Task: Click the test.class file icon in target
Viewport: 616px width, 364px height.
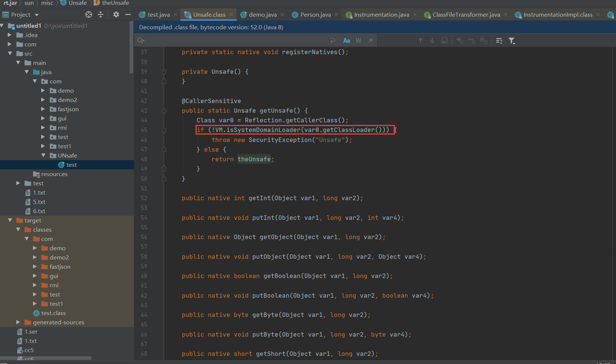Action: pos(36,313)
